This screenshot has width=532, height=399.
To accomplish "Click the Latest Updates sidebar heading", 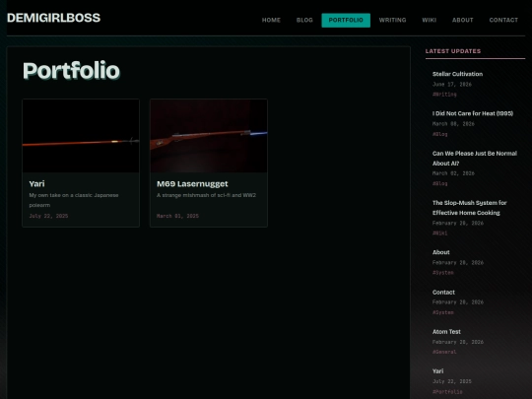I will (453, 51).
